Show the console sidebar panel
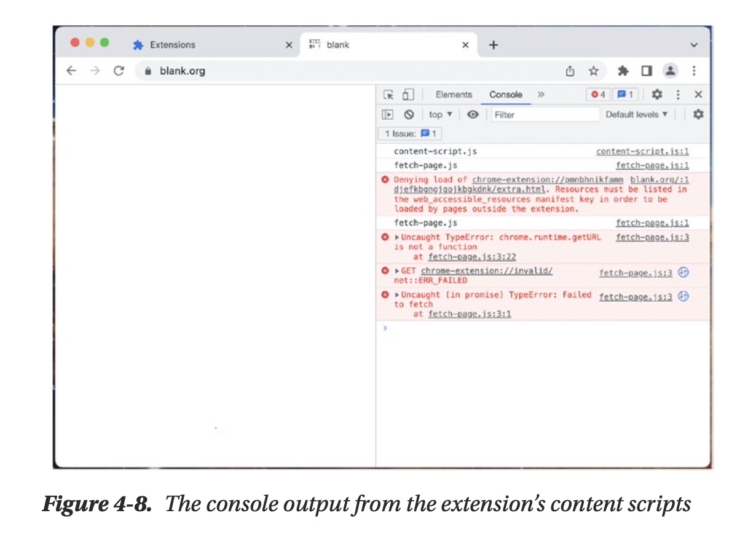 pos(387,114)
